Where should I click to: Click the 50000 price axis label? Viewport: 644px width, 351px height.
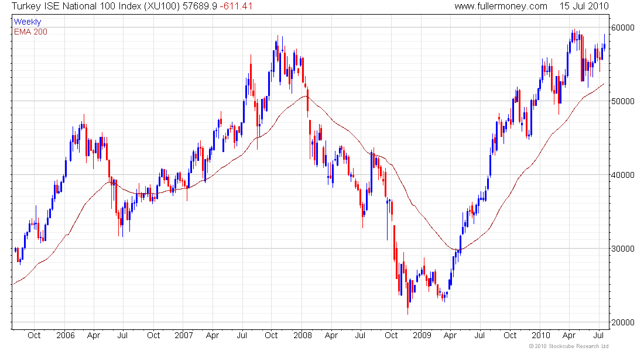[x=623, y=101]
